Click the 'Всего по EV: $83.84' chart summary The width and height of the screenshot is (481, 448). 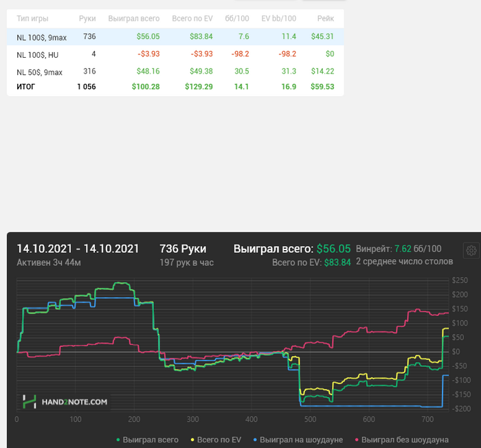(x=311, y=262)
